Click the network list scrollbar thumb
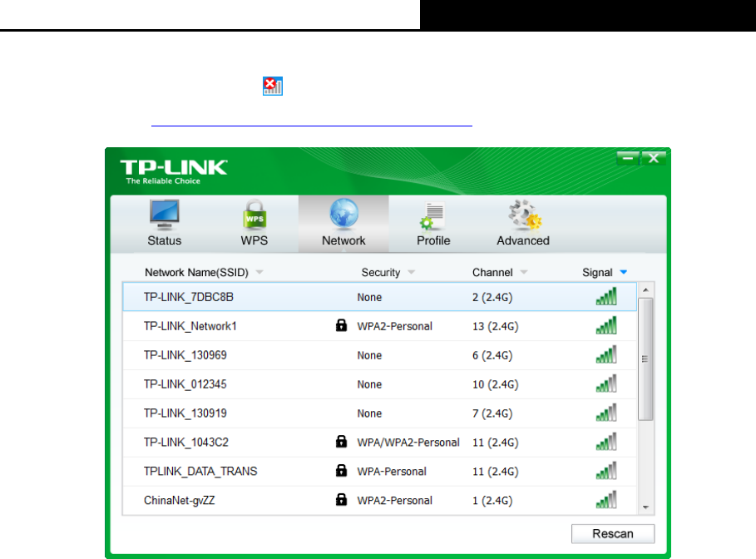756x559 pixels. (645, 359)
